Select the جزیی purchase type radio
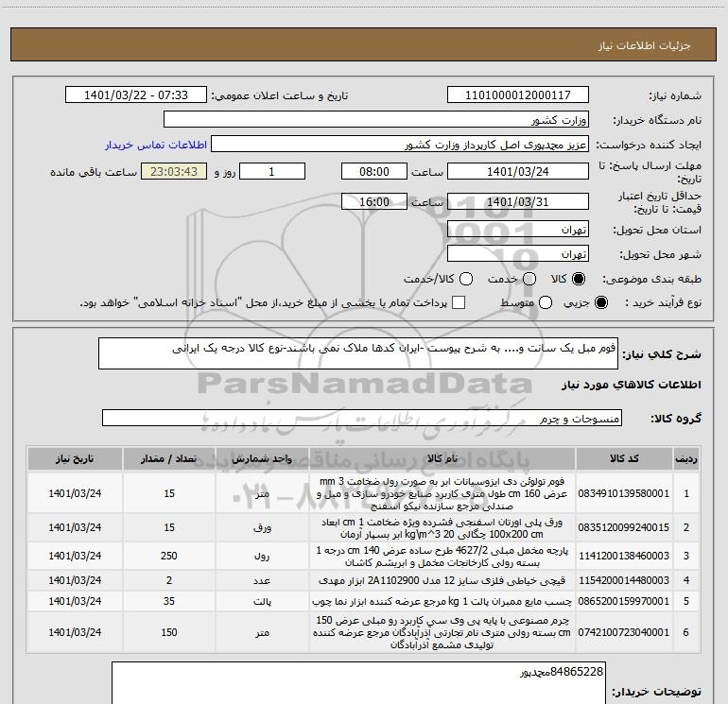Image resolution: width=728 pixels, height=704 pixels. (601, 302)
